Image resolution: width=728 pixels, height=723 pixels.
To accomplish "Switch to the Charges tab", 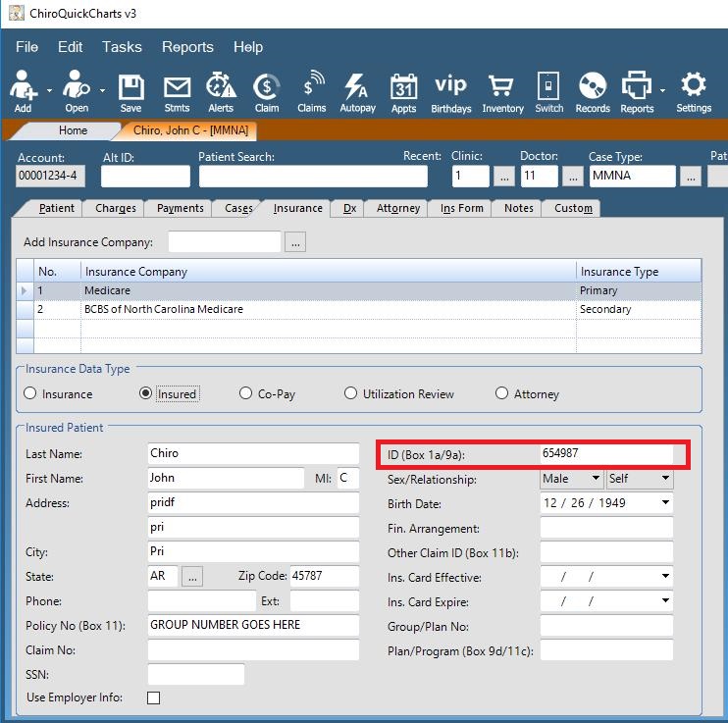I will [115, 208].
